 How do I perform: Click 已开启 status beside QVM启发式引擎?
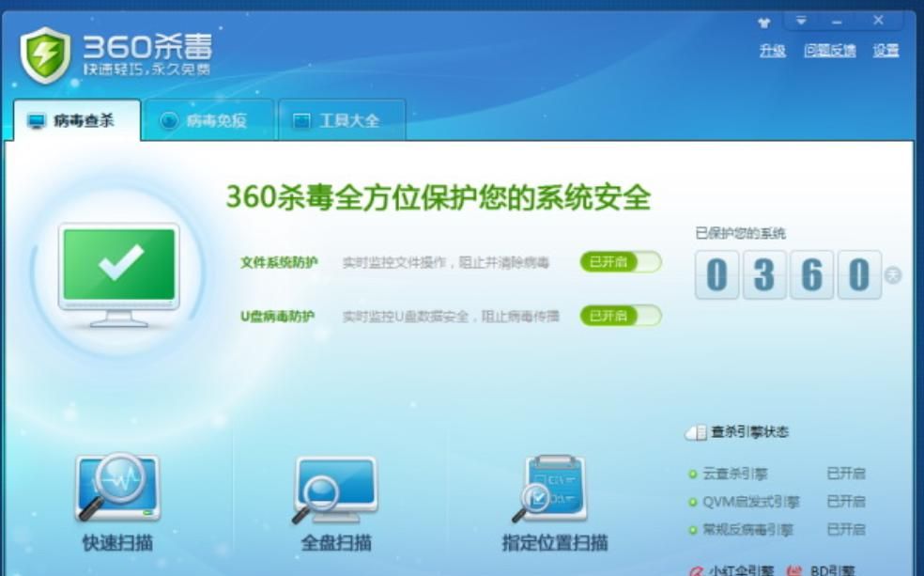tap(846, 503)
